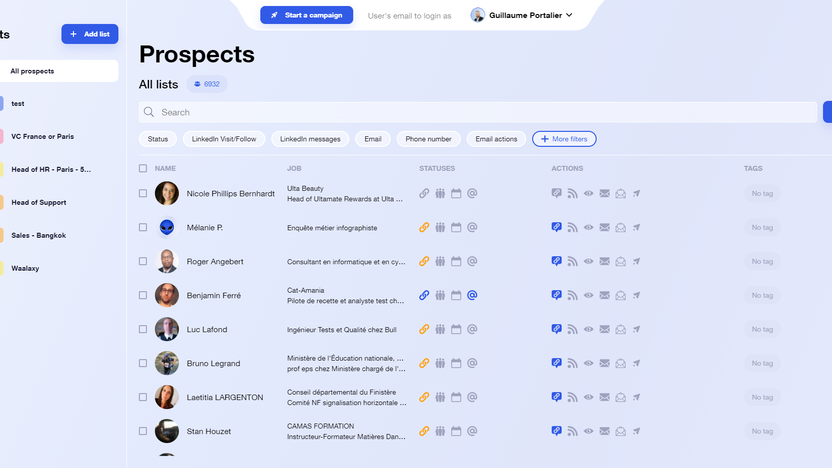Check the box for Laetitia LARGENTON

[143, 397]
